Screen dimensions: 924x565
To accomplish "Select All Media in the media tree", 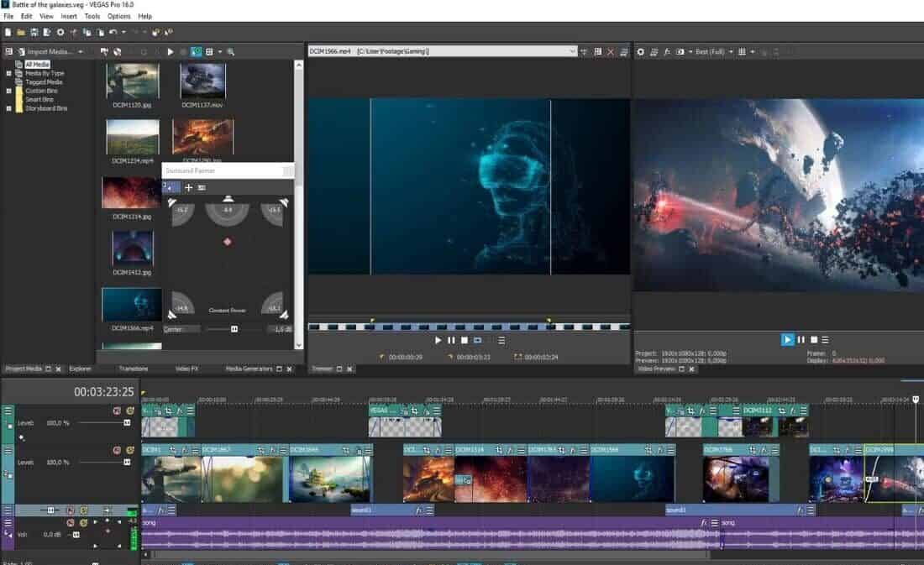I will [37, 64].
